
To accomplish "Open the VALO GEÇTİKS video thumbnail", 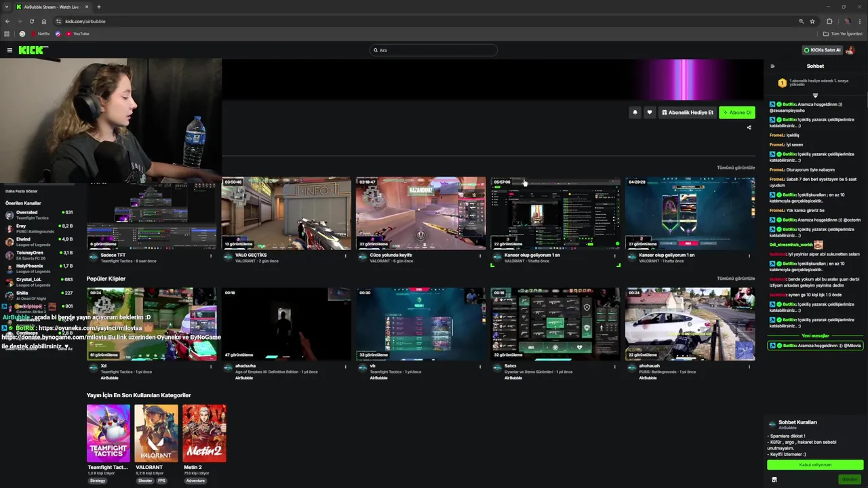I will pos(286,213).
